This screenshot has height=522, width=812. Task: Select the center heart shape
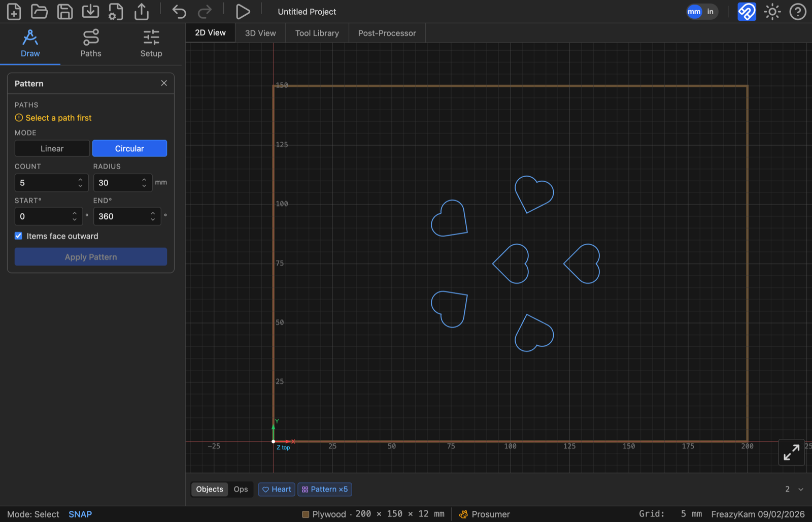511,264
